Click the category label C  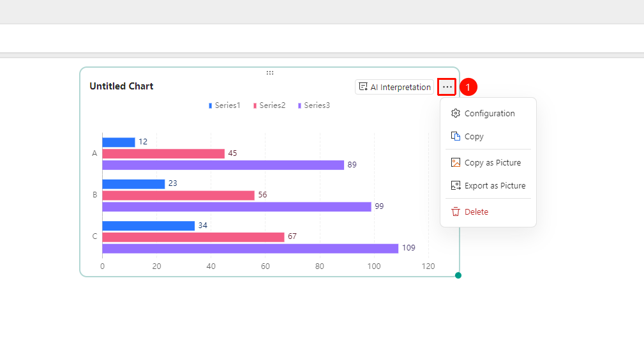click(95, 236)
